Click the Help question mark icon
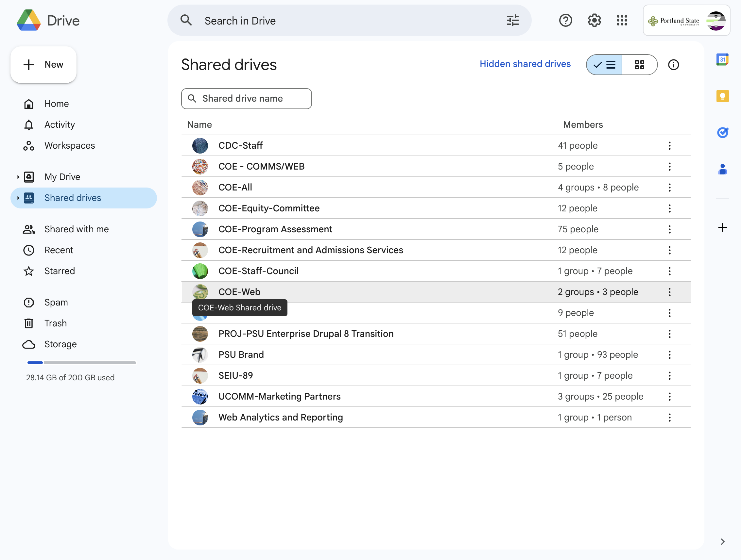741x560 pixels. point(565,20)
